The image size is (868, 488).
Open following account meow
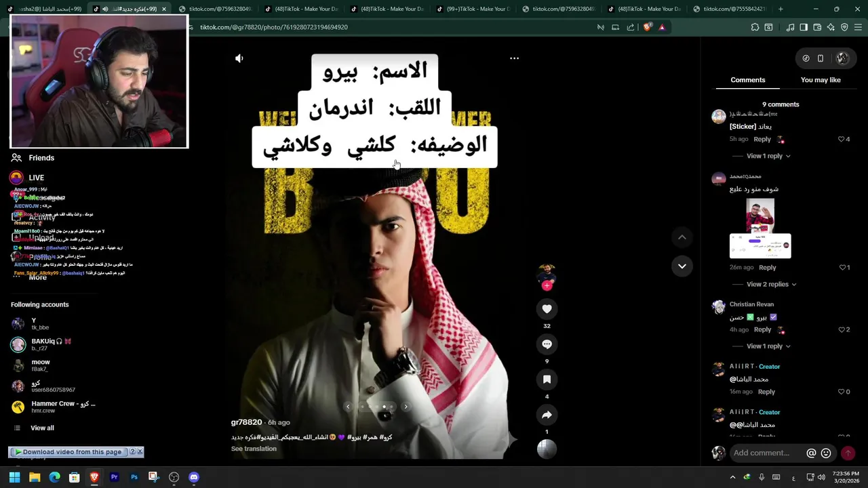[x=41, y=365]
